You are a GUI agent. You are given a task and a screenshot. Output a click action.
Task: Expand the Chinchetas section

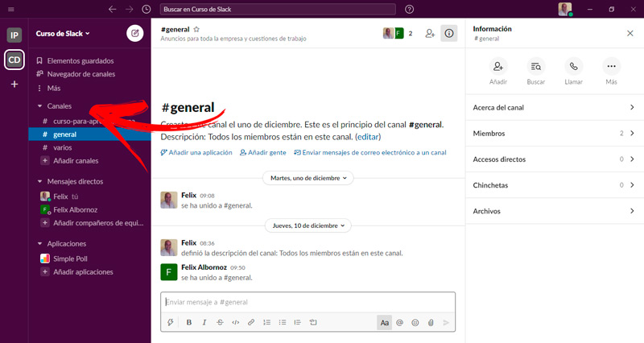555,185
